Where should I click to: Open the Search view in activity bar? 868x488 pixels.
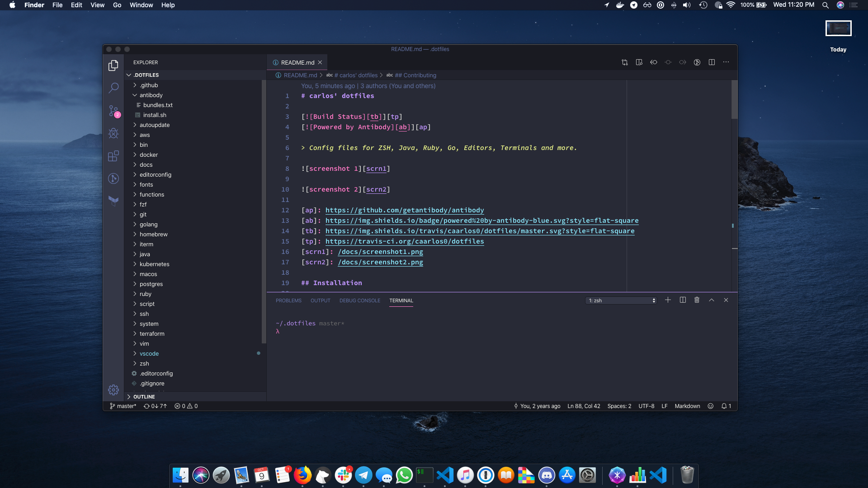click(x=113, y=88)
